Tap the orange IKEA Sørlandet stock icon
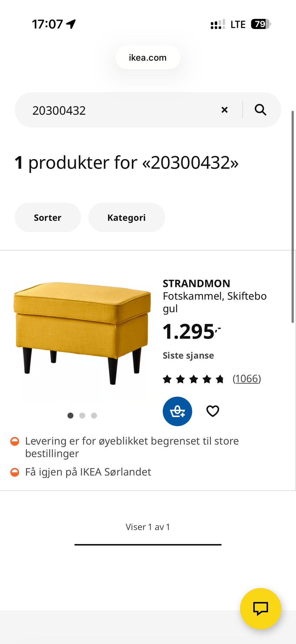Image resolution: width=296 pixels, height=644 pixels. [15, 472]
